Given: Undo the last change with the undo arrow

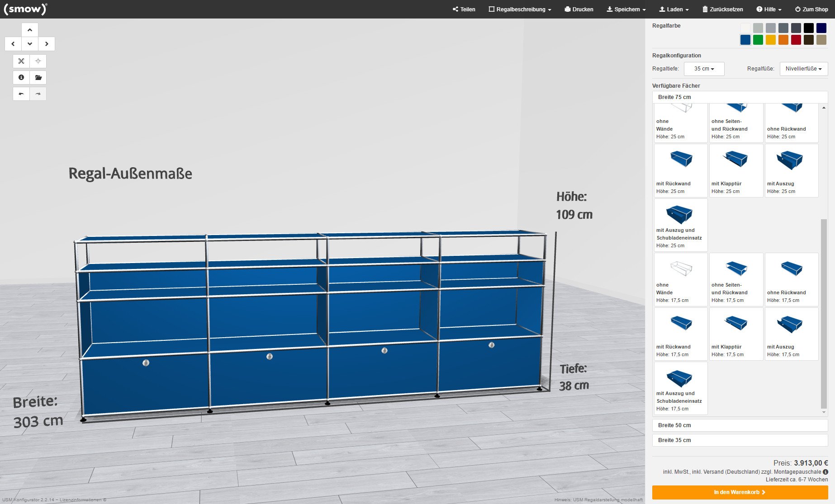Looking at the screenshot, I should coord(21,94).
